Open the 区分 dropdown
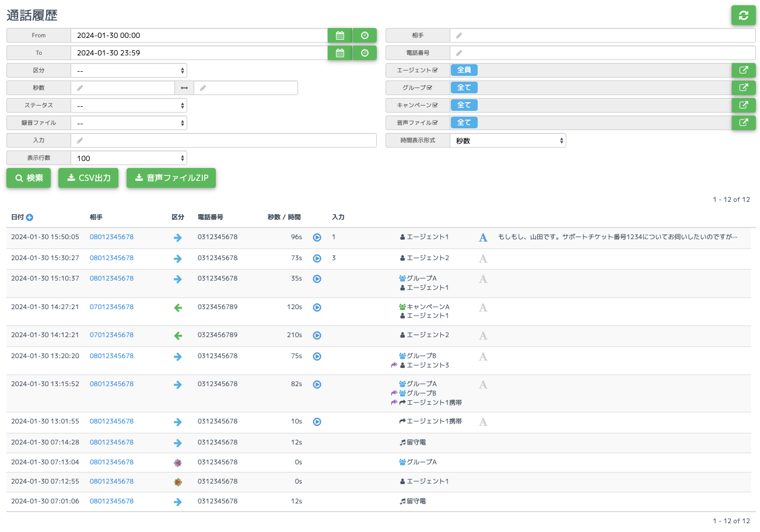 point(129,71)
